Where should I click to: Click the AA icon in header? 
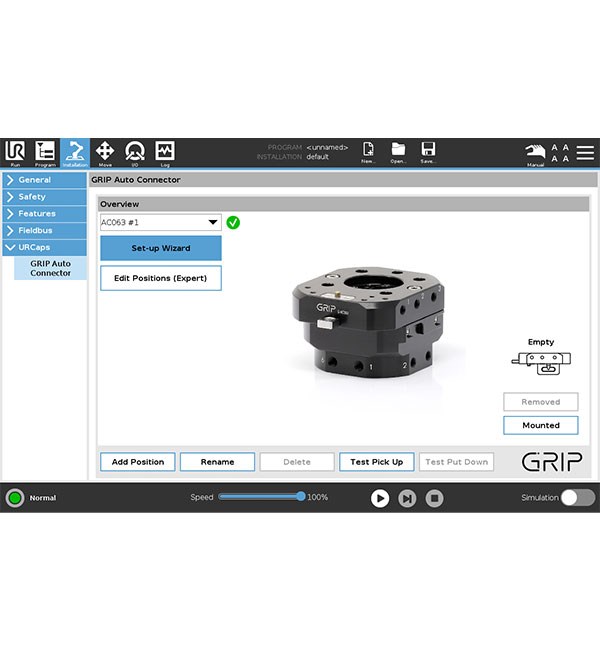coord(560,153)
